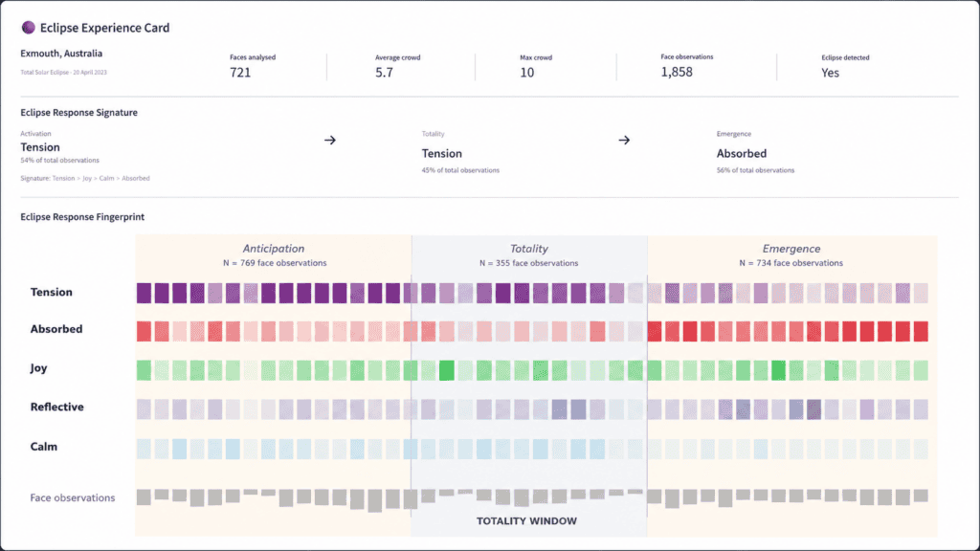This screenshot has width=980, height=551.
Task: Click the Eclipse Response Signature heading
Action: tap(78, 113)
